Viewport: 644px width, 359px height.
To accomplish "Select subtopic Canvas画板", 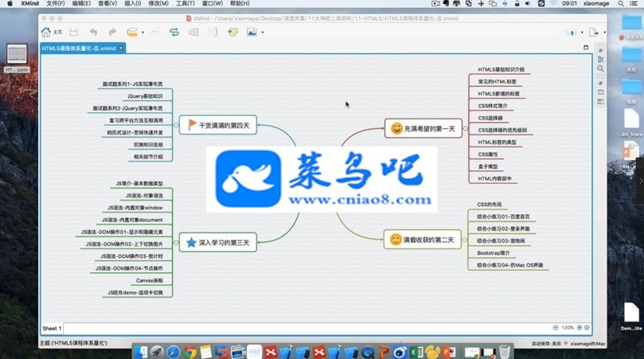I will click(x=150, y=280).
